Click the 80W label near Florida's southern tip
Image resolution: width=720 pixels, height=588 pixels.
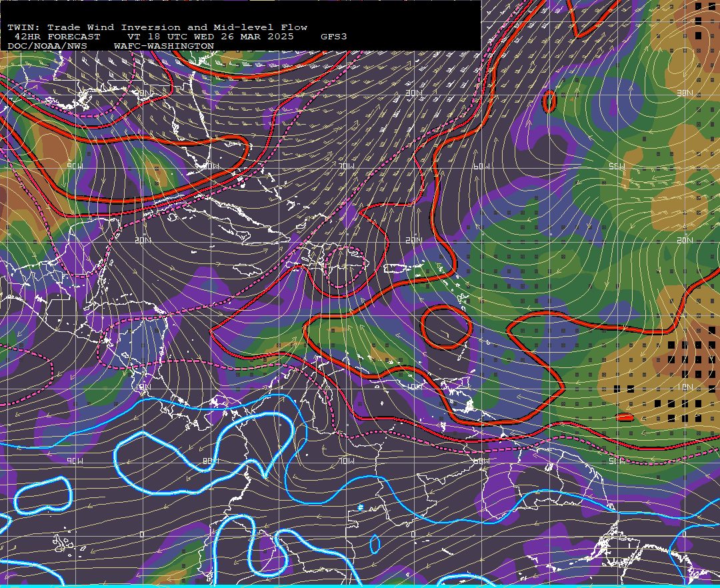pos(211,166)
